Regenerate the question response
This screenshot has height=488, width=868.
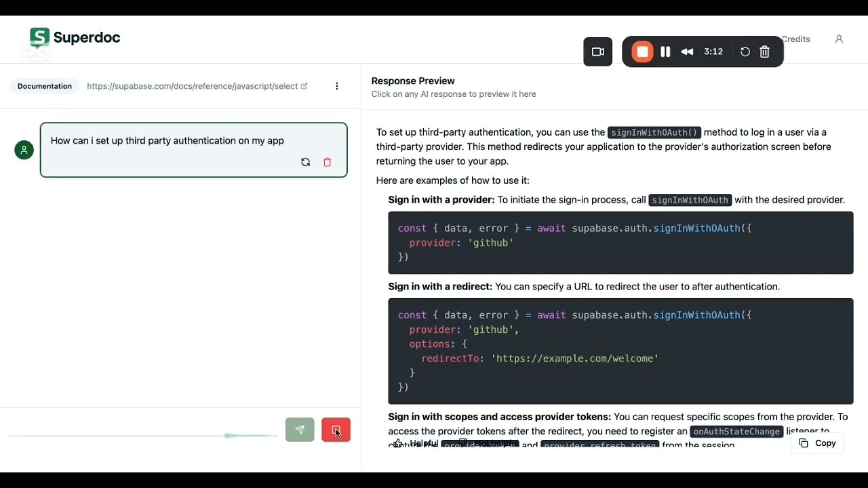point(305,162)
